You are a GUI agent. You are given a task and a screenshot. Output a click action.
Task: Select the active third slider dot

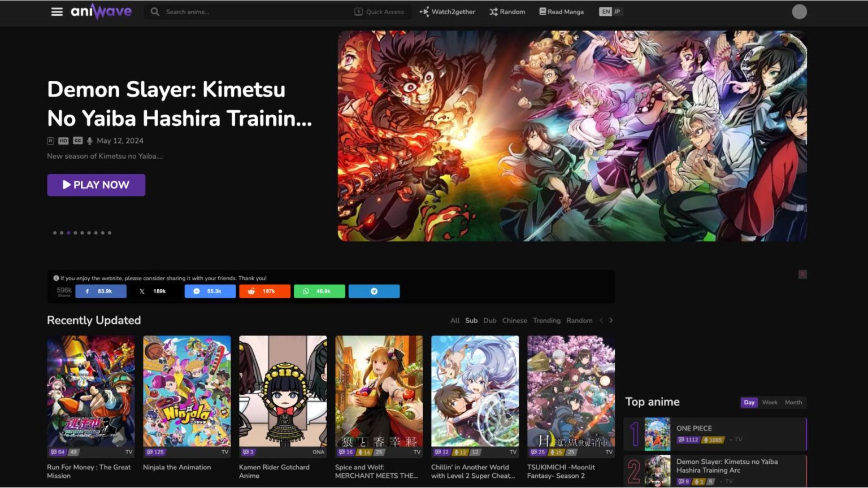click(68, 233)
